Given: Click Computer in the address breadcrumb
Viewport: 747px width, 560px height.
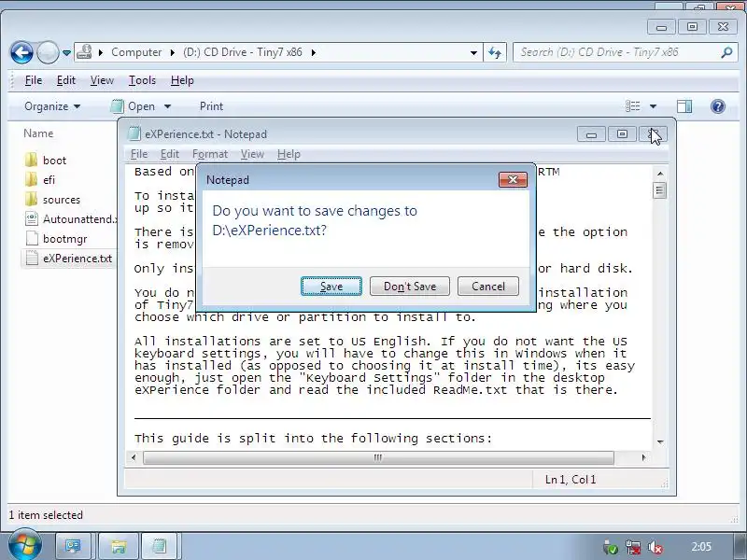Looking at the screenshot, I should pos(136,52).
